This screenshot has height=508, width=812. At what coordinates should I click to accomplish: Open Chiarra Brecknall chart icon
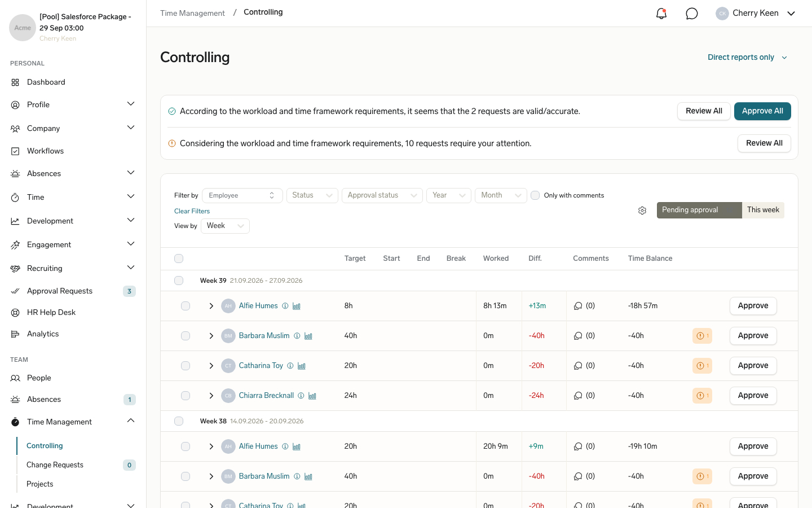point(312,396)
